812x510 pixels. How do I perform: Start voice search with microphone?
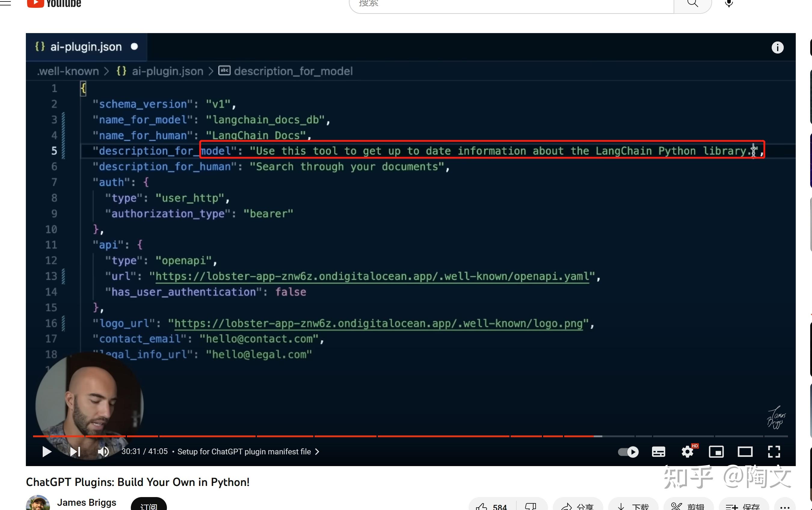729,3
